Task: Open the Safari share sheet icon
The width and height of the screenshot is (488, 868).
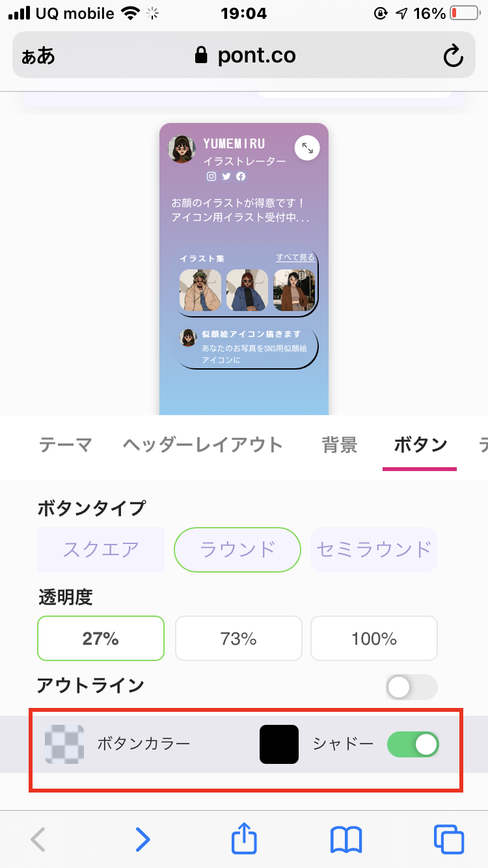Action: [x=245, y=838]
